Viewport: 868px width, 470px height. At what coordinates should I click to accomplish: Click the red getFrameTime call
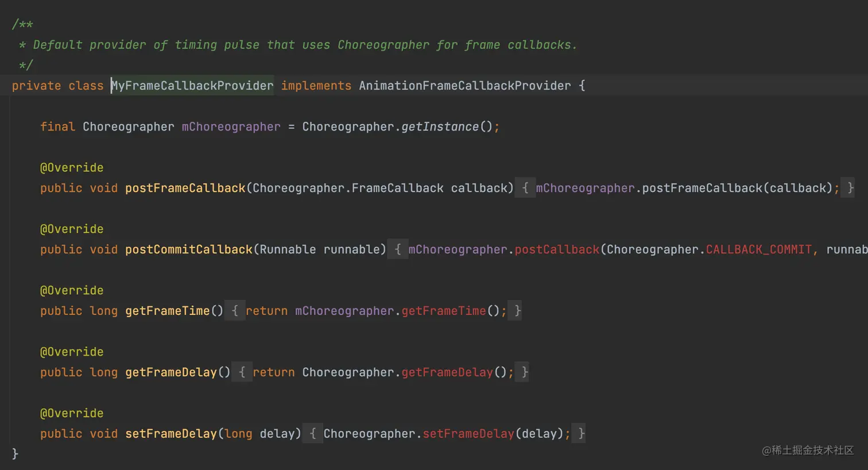point(444,311)
